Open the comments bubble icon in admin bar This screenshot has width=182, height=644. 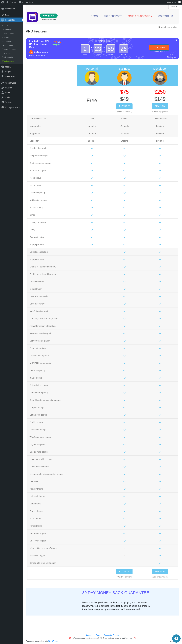pyautogui.click(x=20, y=2)
